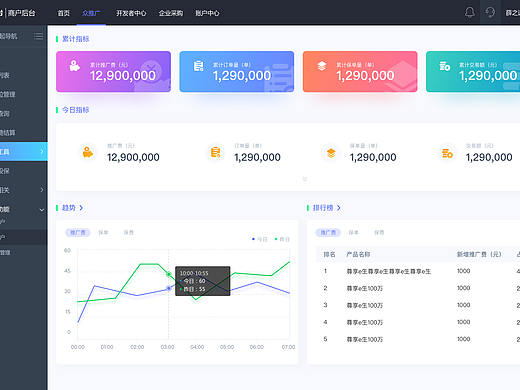The width and height of the screenshot is (520, 390).
Task: Select 保费 tab in ranking panel
Action: [379, 232]
